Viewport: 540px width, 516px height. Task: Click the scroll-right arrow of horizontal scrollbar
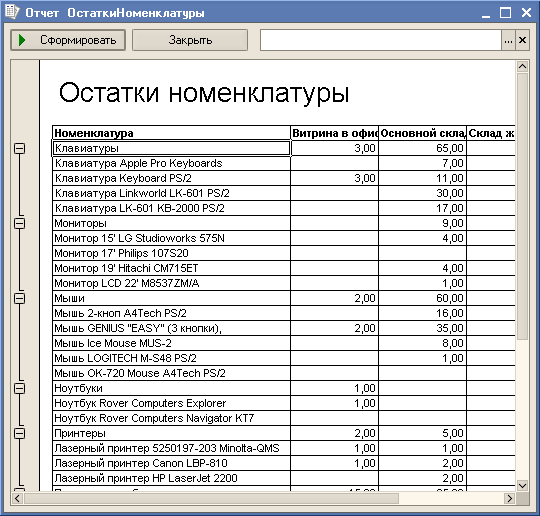510,498
